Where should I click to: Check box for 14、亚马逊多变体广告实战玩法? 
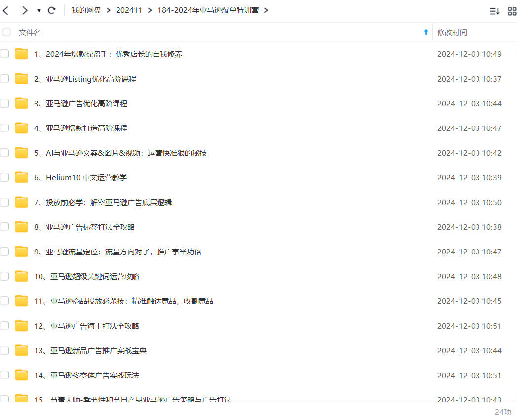[4, 375]
